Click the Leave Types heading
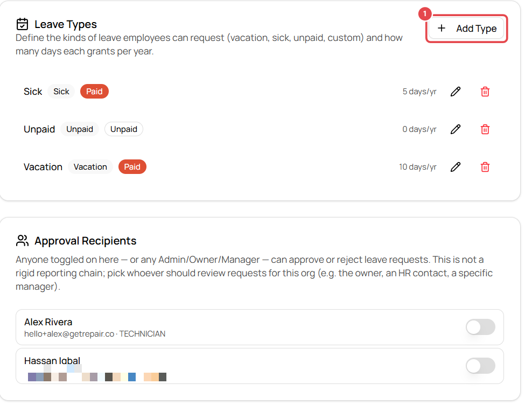The image size is (532, 405). click(66, 24)
